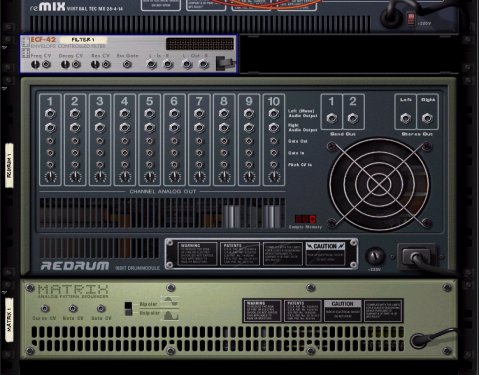Flip the red reMix power switch
This screenshot has height=375, width=479.
411,18
